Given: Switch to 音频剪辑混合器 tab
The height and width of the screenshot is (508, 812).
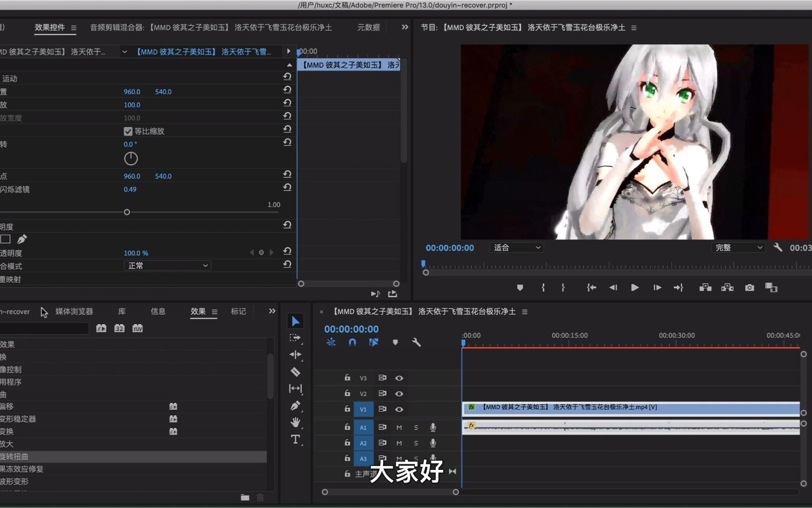Looking at the screenshot, I should tap(211, 27).
